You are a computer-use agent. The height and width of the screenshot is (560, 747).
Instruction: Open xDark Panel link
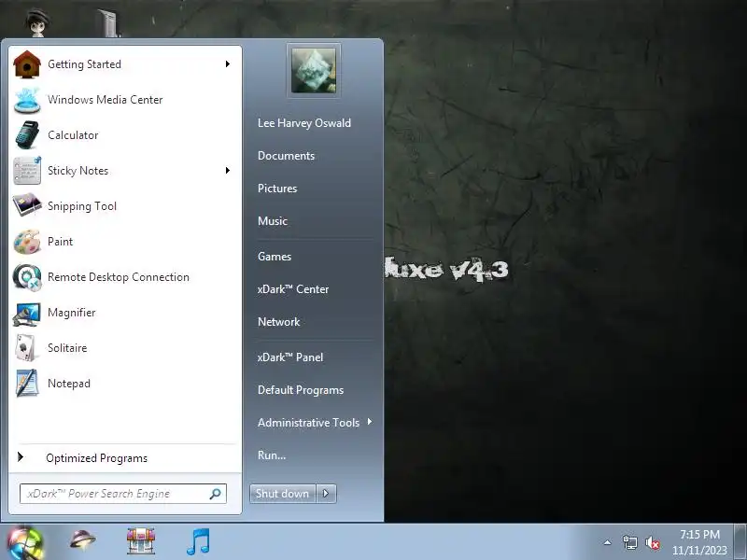(x=290, y=357)
